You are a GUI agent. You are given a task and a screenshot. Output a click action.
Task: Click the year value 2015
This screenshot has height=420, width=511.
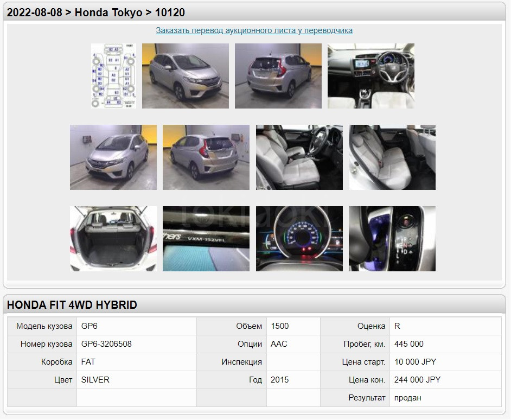[x=279, y=380]
